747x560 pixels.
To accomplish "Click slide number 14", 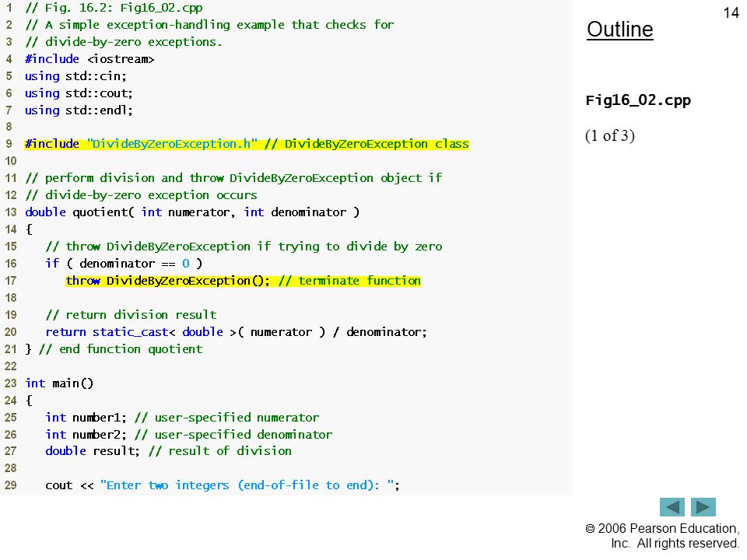I will click(x=731, y=13).
